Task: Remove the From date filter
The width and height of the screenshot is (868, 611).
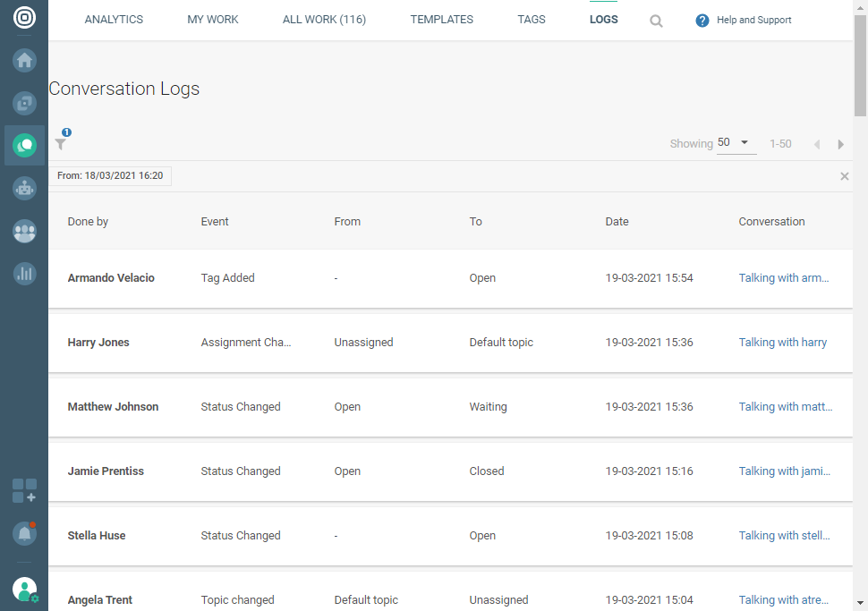Action: pyautogui.click(x=844, y=176)
